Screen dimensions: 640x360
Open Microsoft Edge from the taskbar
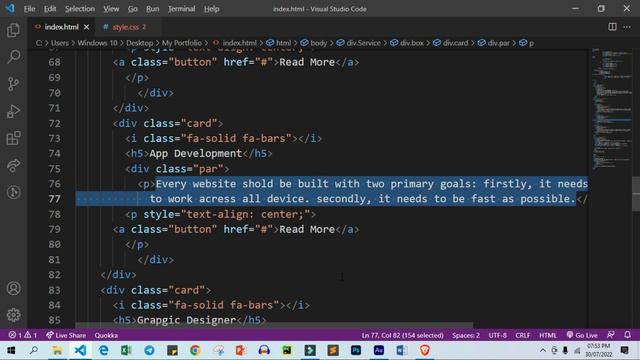pyautogui.click(x=103, y=350)
